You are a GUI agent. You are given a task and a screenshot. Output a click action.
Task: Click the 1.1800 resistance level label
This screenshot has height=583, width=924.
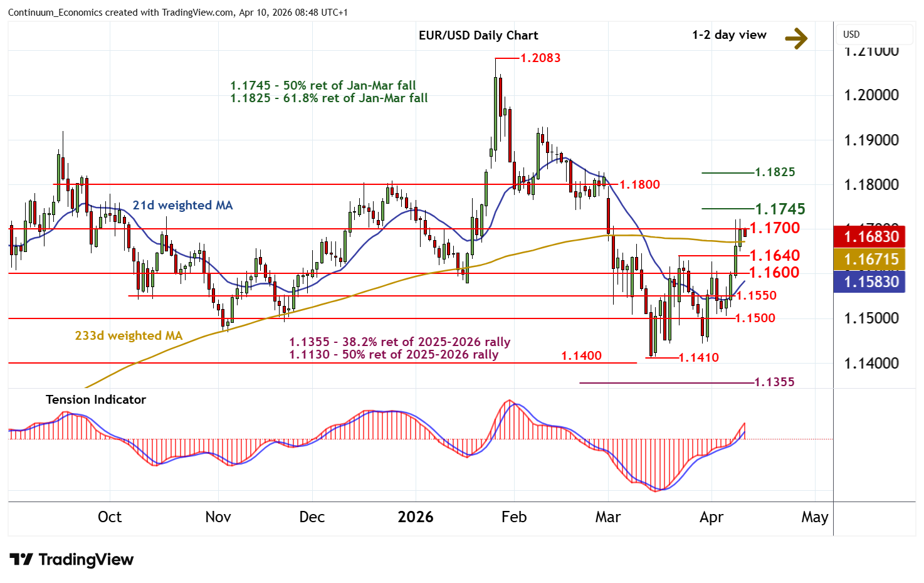coord(639,185)
